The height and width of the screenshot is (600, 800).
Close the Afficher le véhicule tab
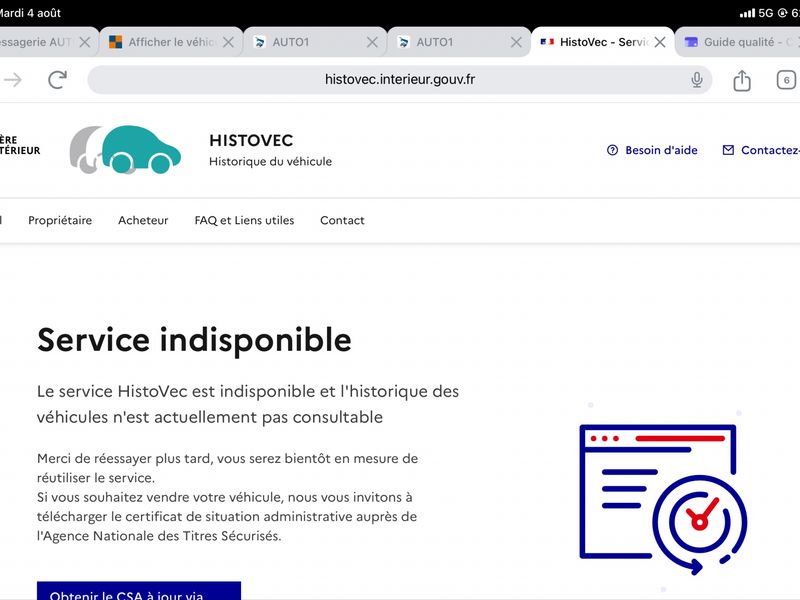229,42
